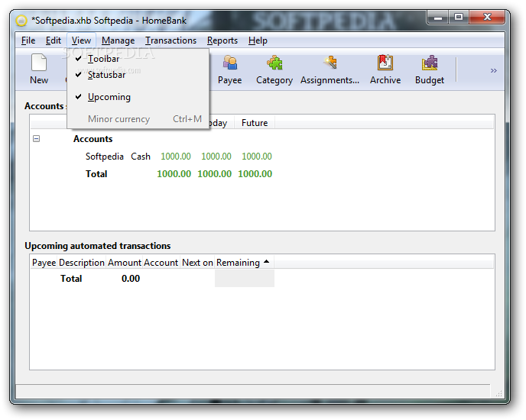Screen dimensions: 526x420
Task: Select the Softpedia account row
Action: pos(261,157)
